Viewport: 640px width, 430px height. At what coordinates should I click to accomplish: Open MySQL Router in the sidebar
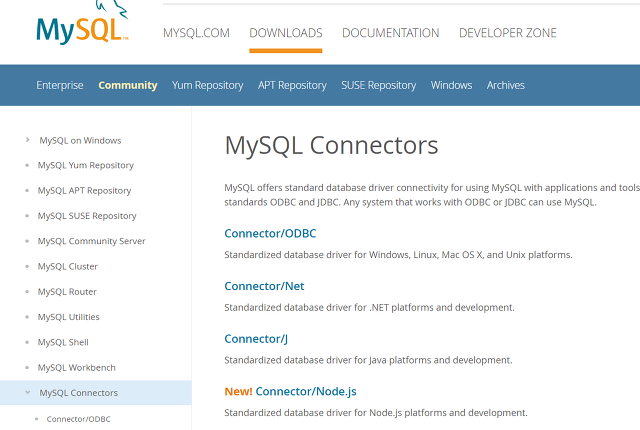[x=67, y=292]
